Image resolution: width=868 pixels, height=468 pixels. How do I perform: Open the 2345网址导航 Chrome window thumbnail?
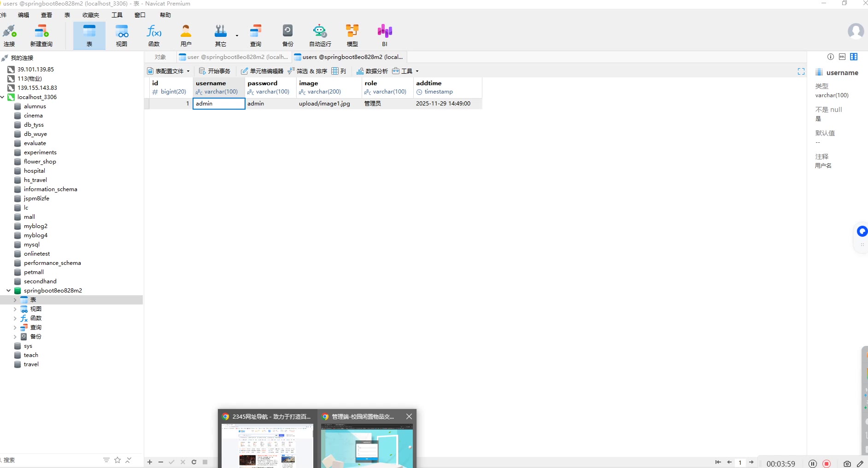(x=268, y=439)
